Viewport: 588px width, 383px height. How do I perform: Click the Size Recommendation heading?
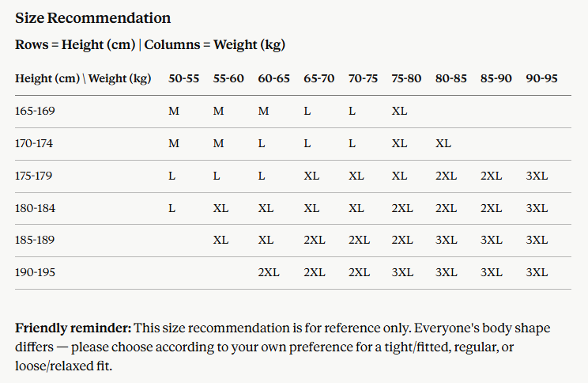click(93, 18)
